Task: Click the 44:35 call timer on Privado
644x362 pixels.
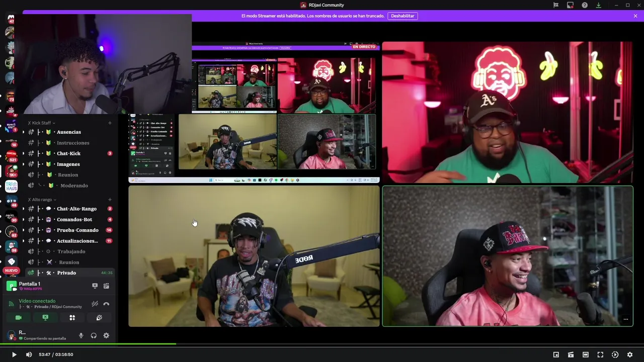Action: (107, 273)
